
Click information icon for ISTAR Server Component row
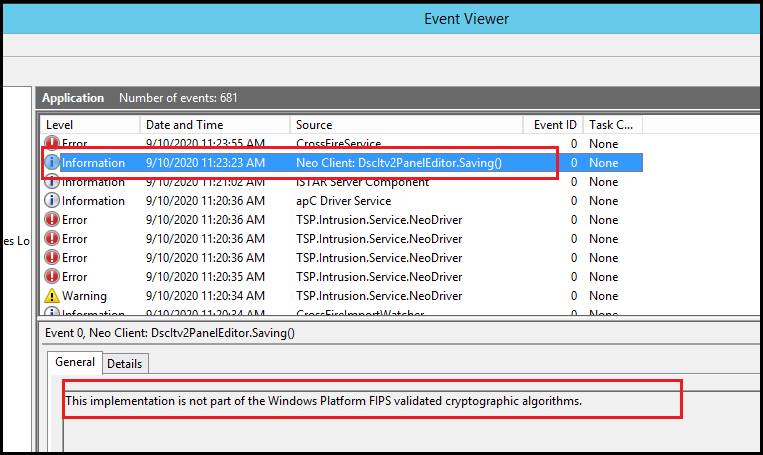tap(53, 182)
